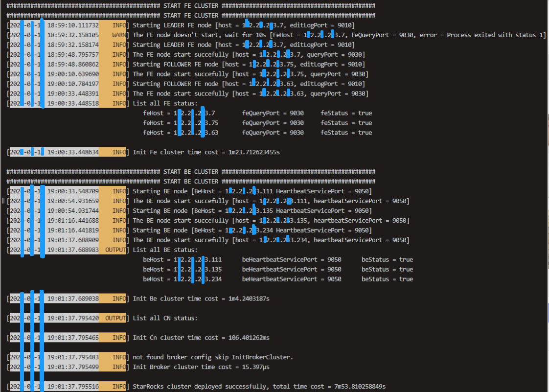Click the timestamp 19:01:16.441688
This screenshot has height=392, width=549.
(73, 221)
